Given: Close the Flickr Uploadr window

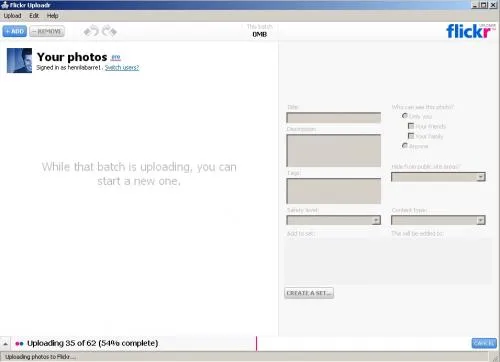Looking at the screenshot, I should pyautogui.click(x=493, y=5).
